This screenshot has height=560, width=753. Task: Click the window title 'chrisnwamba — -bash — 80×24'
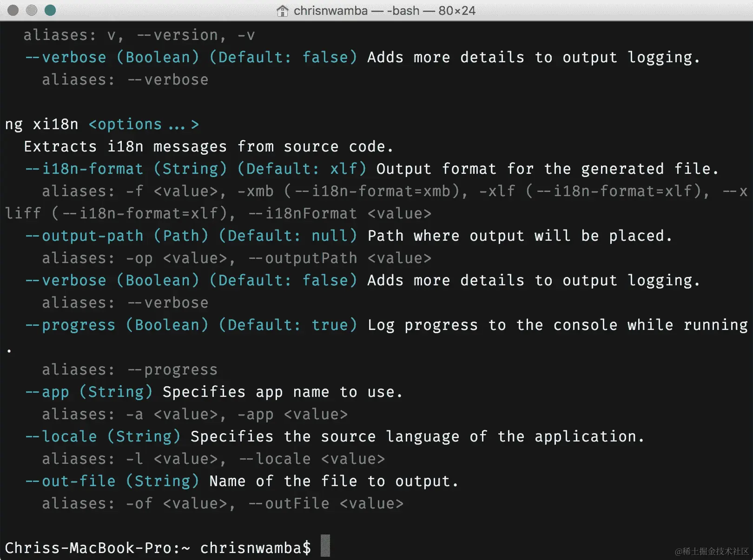(x=384, y=11)
